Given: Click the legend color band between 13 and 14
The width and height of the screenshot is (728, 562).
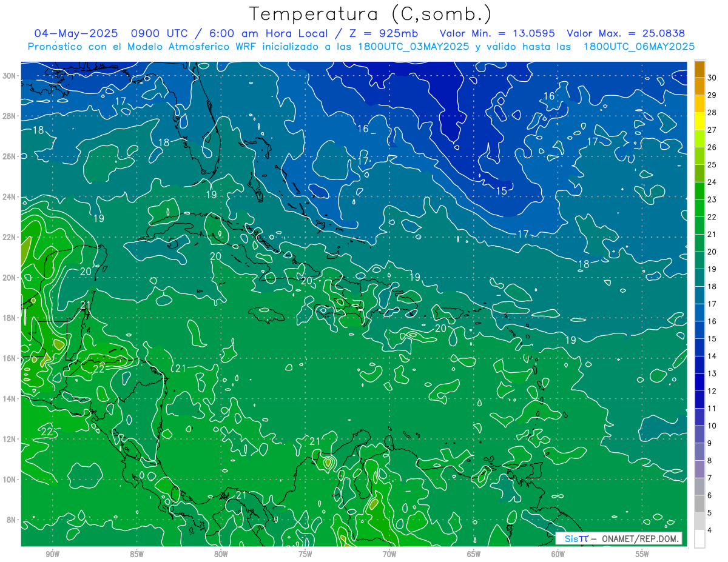Looking at the screenshot, I should [x=699, y=365].
